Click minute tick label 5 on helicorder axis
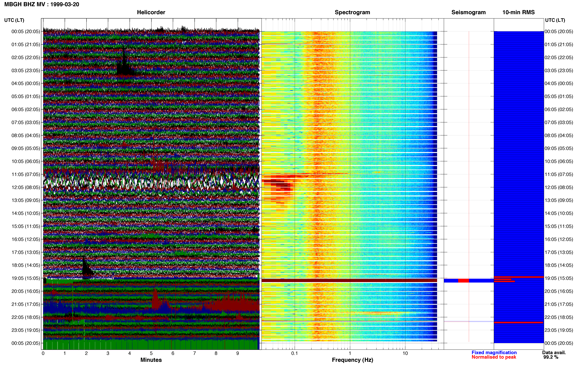This screenshot has width=588, height=368. coord(151,353)
